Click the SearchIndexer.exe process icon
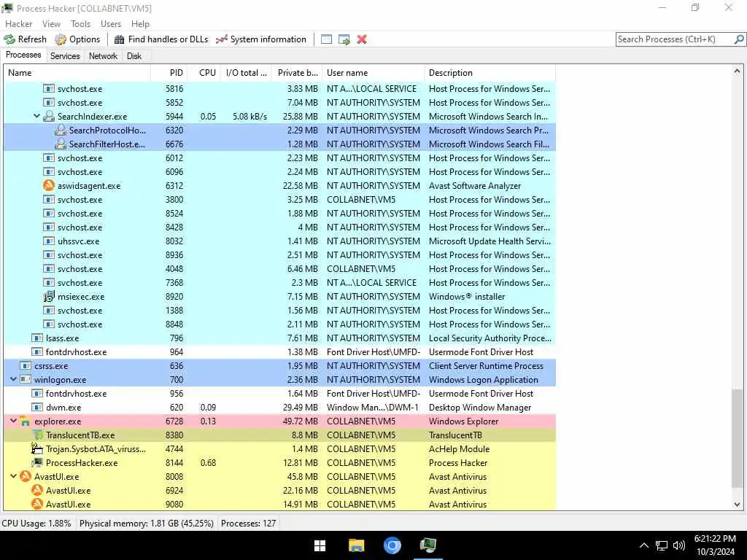Viewport: 747px width, 560px height. (49, 116)
